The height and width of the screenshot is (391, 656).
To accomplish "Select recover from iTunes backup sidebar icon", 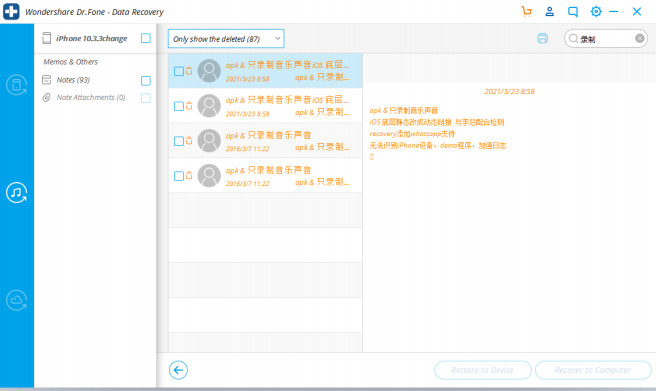I will pos(17,192).
